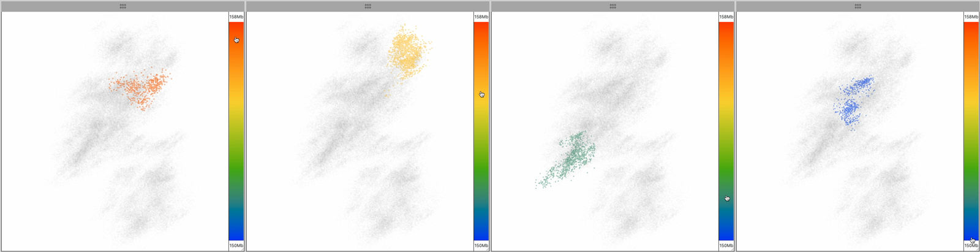The height and width of the screenshot is (252, 980).
Task: Click the 150Mb label in the yellow cluster panel
Action: click(x=481, y=245)
